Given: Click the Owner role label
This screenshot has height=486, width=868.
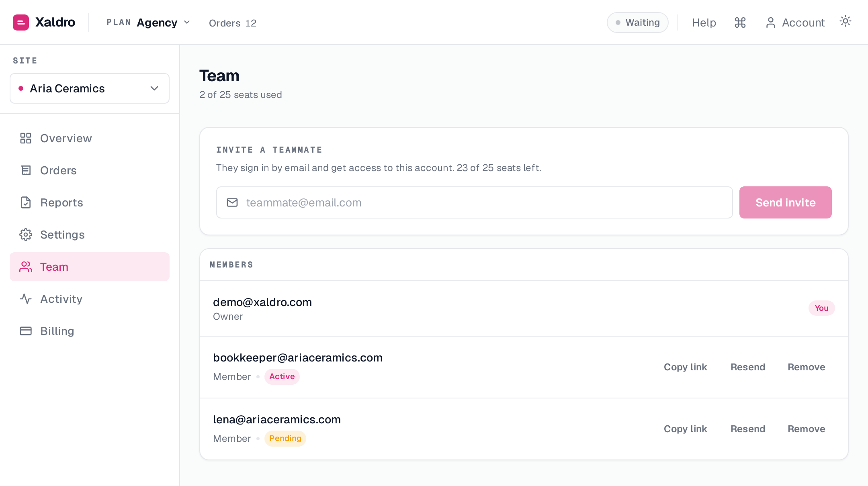Looking at the screenshot, I should (x=228, y=317).
